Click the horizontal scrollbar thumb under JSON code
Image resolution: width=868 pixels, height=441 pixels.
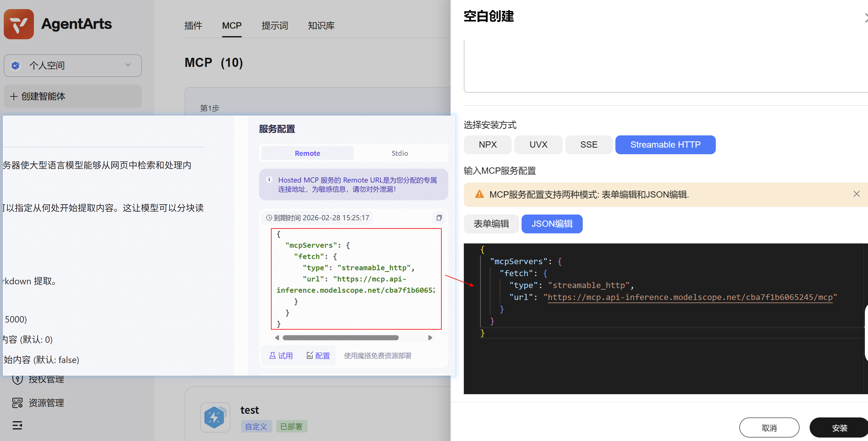click(x=341, y=337)
